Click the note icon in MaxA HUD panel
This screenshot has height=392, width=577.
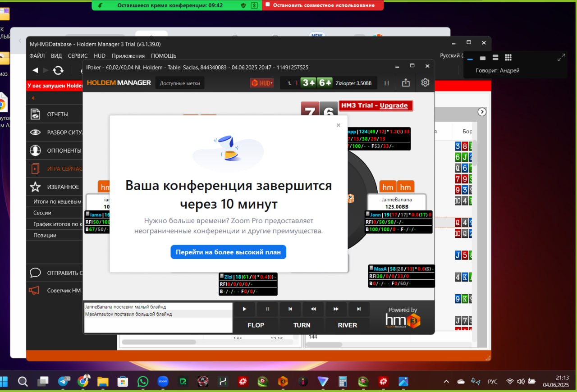click(371, 269)
